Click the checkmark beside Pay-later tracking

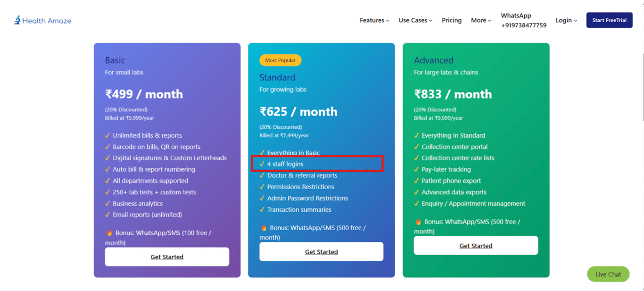tap(417, 169)
